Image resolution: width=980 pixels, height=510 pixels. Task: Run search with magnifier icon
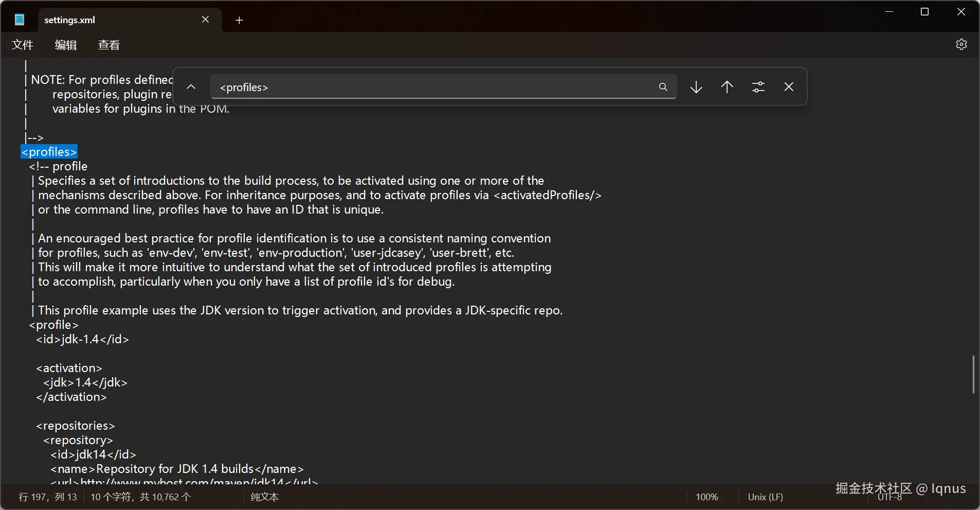[663, 87]
